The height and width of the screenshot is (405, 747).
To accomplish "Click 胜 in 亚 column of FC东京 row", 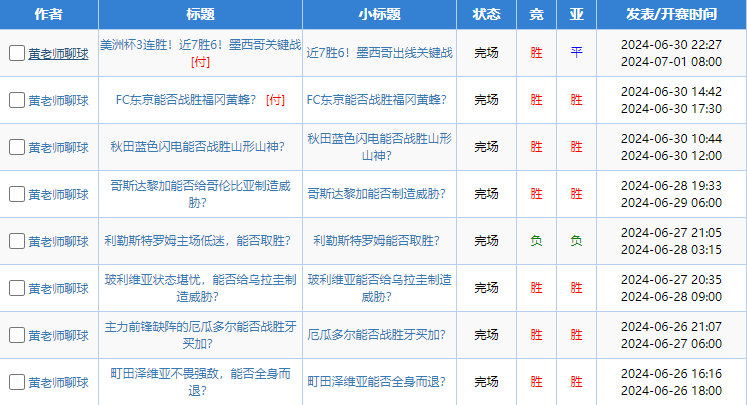I will coord(576,100).
